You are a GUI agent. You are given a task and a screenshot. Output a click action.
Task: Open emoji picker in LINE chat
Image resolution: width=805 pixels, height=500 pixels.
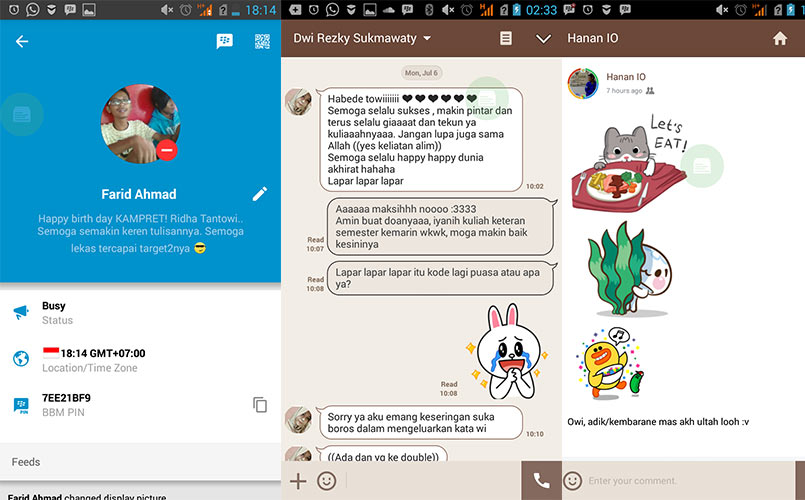(326, 481)
